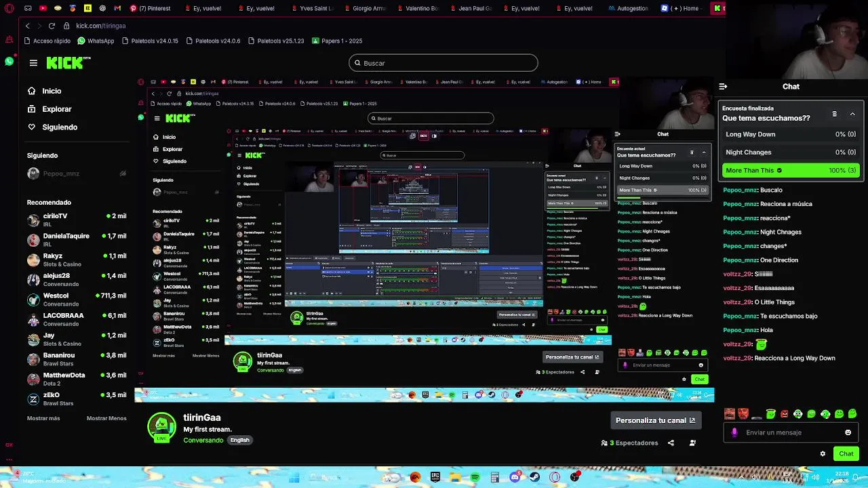Click the moderator icon beside share
Screen dimensions: 868x488
(692, 443)
